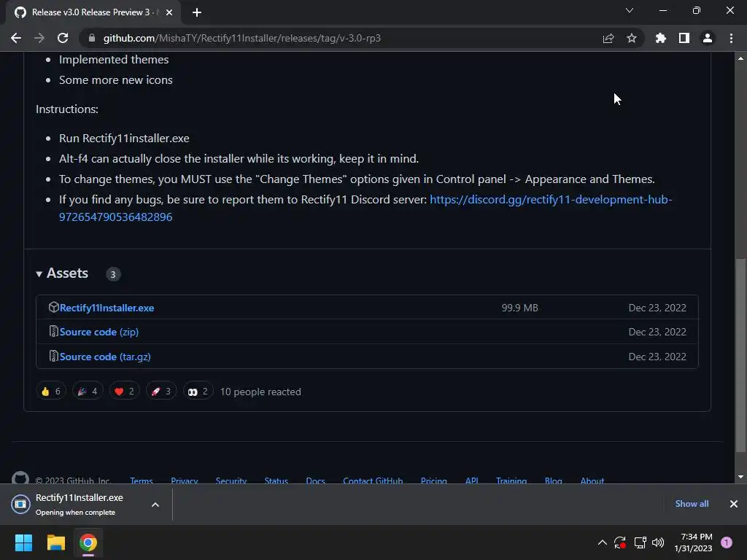
Task: Open the Extensions puzzle icon
Action: [660, 38]
